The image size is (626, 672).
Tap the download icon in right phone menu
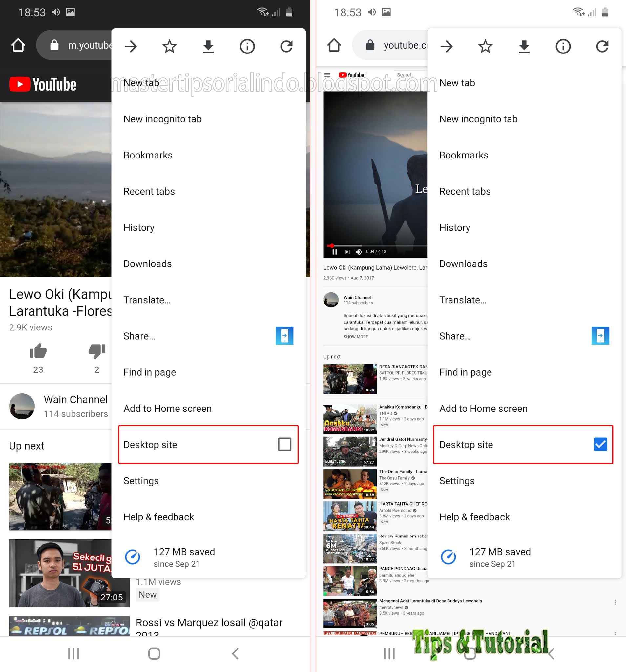[524, 47]
